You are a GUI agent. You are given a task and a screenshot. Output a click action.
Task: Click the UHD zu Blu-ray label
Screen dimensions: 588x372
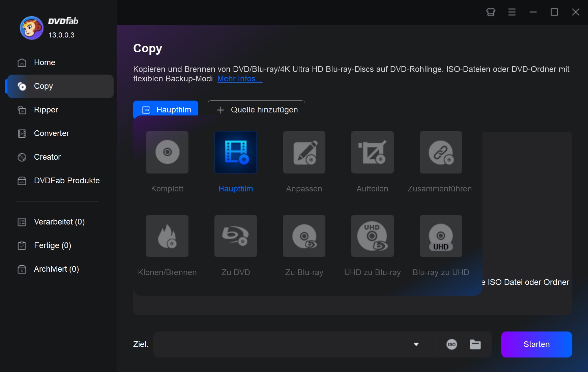(x=373, y=272)
